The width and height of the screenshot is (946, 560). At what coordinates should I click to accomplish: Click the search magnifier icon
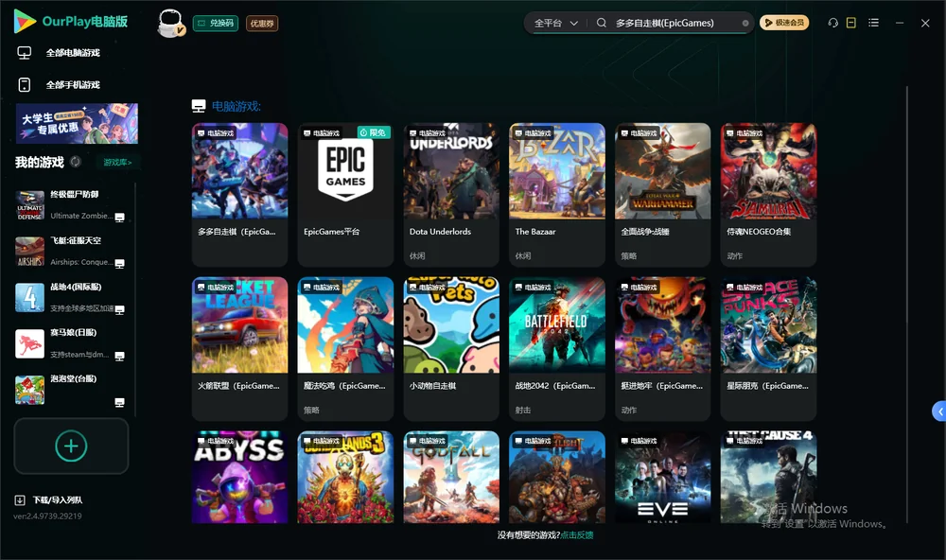[601, 23]
